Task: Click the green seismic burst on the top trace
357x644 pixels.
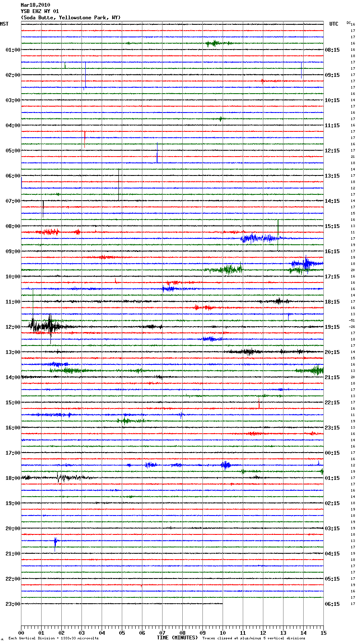Action: (215, 43)
